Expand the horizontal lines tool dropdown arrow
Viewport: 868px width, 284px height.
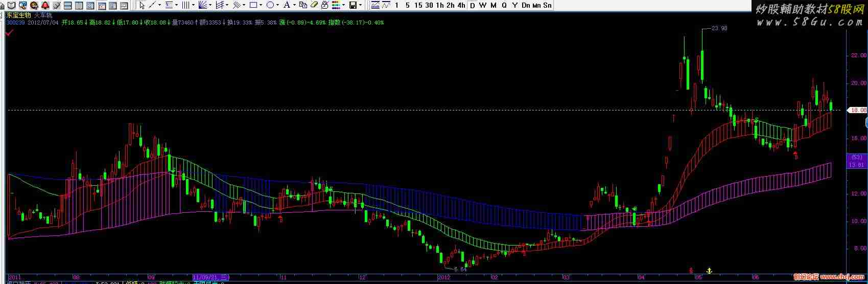click(177, 5)
